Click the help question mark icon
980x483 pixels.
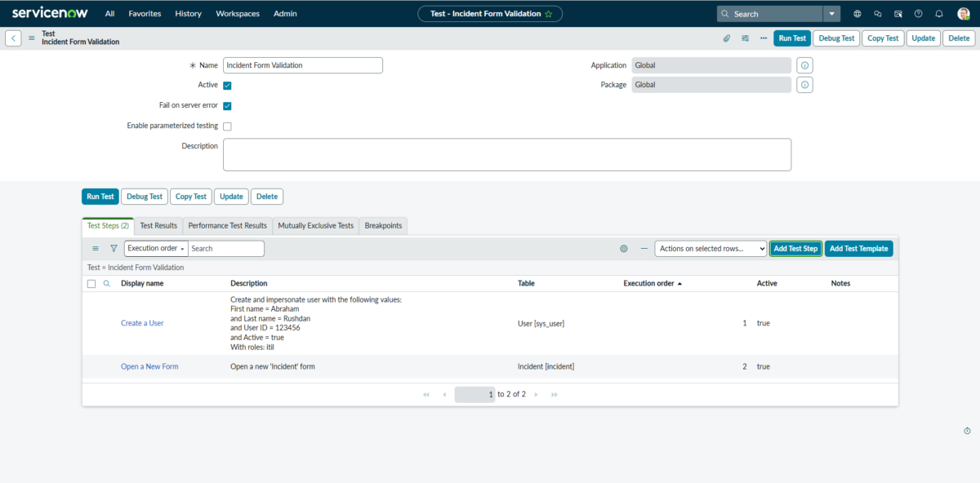(x=919, y=14)
